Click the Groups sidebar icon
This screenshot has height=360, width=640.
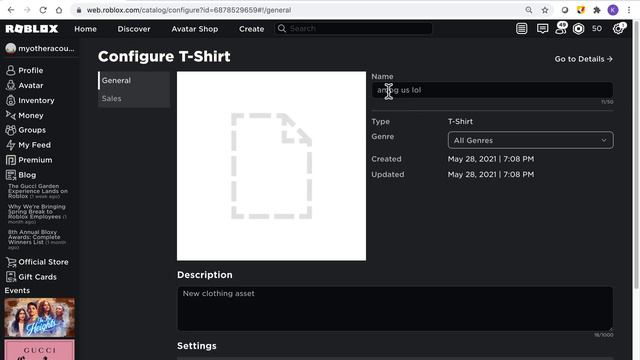(x=11, y=130)
